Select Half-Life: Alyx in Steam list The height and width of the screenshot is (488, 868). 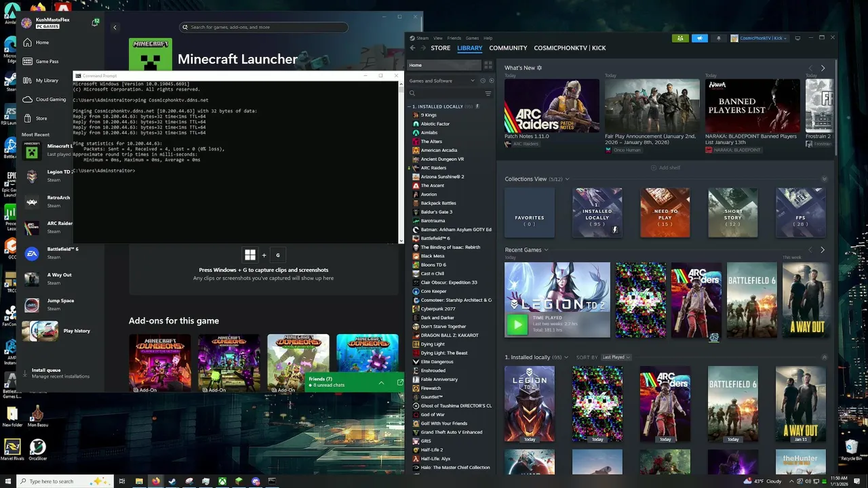click(x=435, y=459)
